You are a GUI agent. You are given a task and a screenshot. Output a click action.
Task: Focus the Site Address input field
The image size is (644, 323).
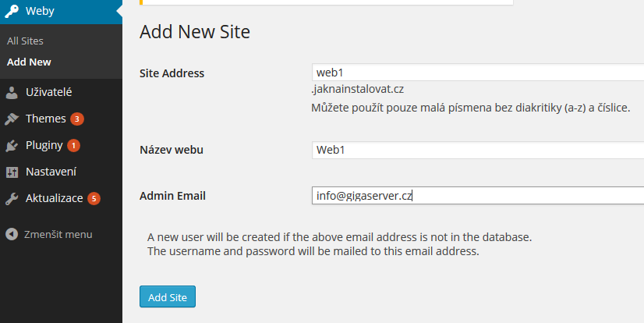pos(477,73)
